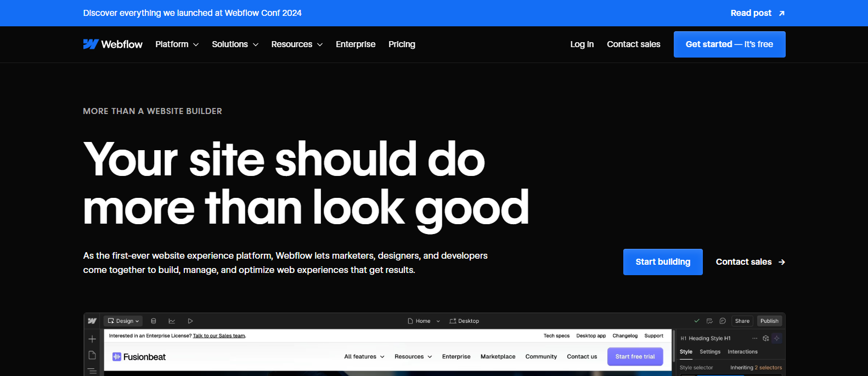Click the arrow icon beside Read post
The height and width of the screenshot is (376, 868).
[x=782, y=13]
